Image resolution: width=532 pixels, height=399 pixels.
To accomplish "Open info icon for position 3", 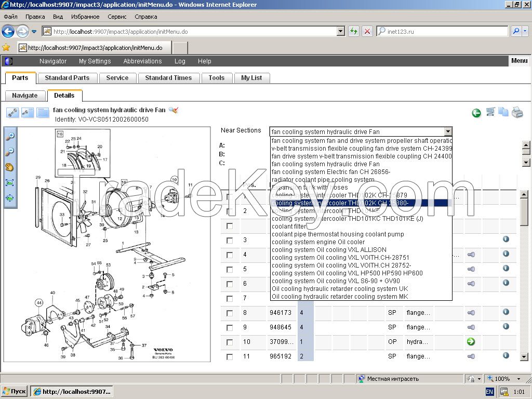I will click(506, 239).
